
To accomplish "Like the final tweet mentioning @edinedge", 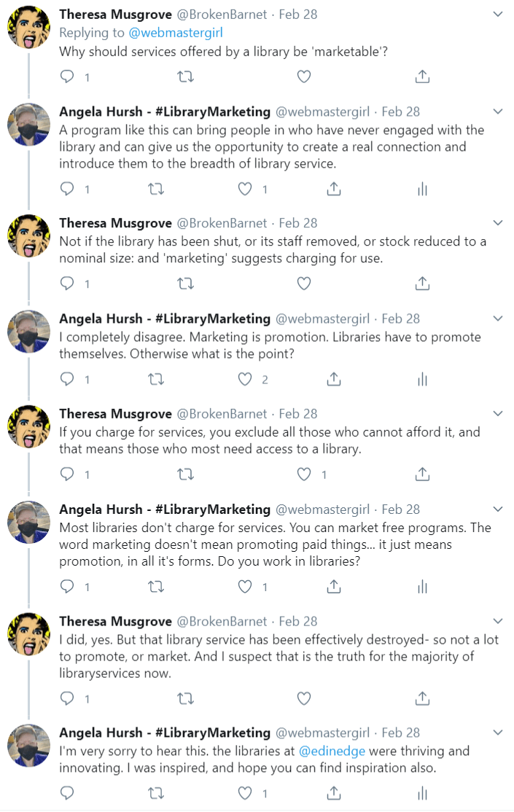I will click(x=246, y=793).
